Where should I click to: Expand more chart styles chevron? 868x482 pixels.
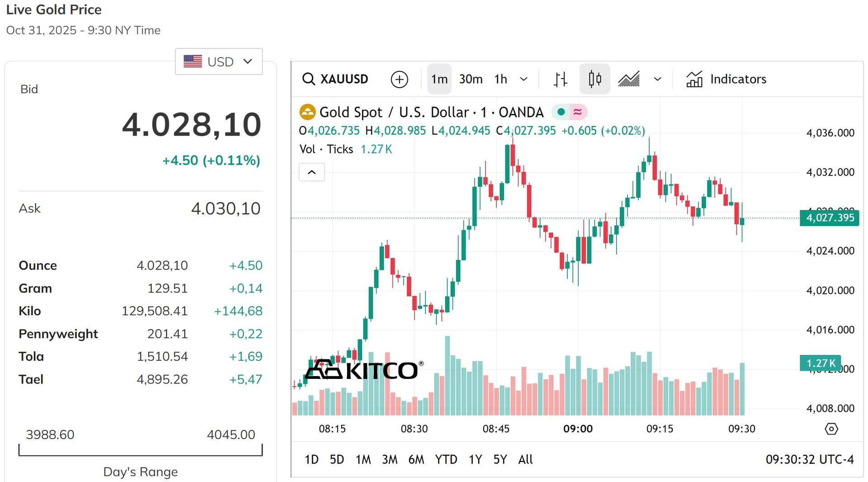pyautogui.click(x=657, y=79)
